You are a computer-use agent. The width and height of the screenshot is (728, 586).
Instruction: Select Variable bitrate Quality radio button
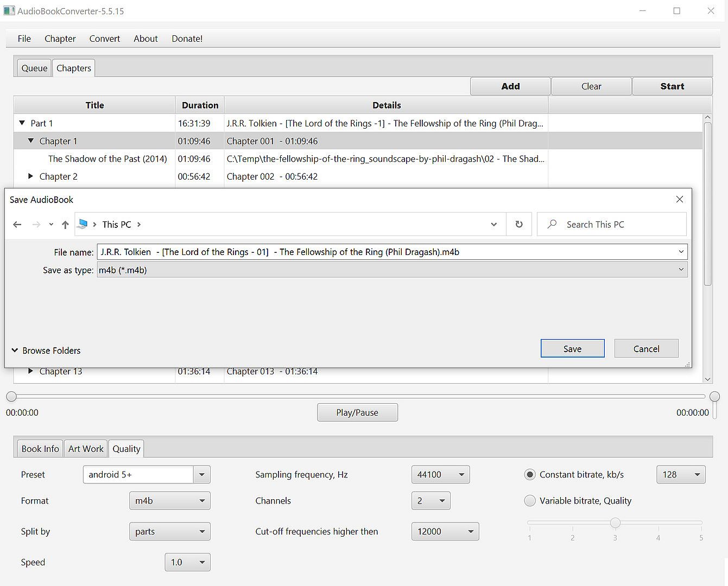point(530,501)
